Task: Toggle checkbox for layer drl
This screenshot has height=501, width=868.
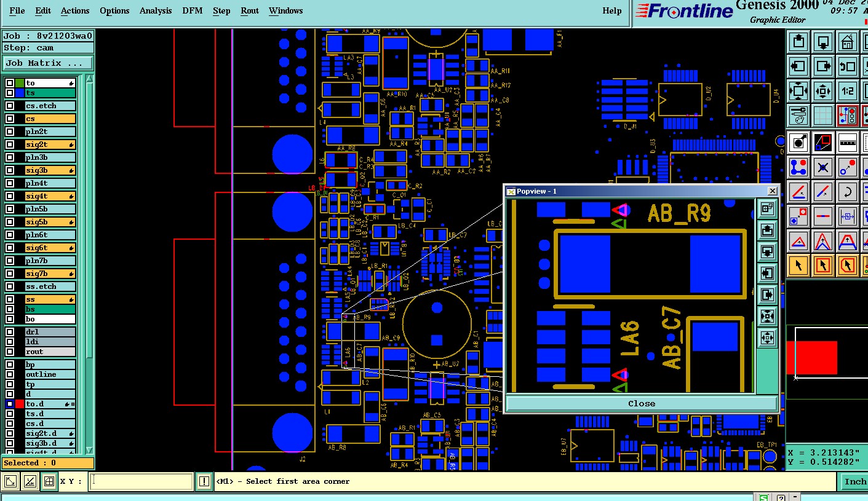Action: tap(10, 332)
